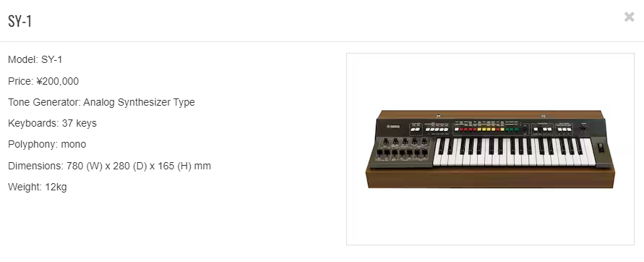Viewport: 644px width, 262px height.
Task: Select the Model: SY-1 text line
Action: coord(35,59)
